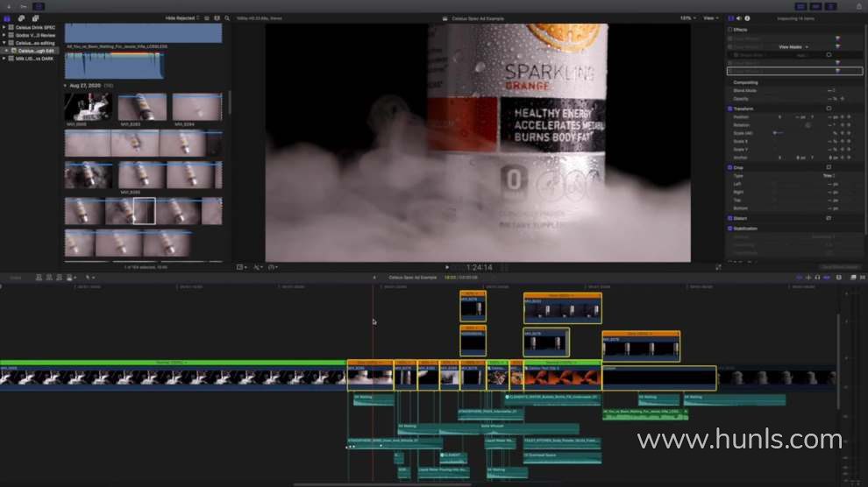
Task: Toggle the browser panel visibility button
Action: coord(800,7)
